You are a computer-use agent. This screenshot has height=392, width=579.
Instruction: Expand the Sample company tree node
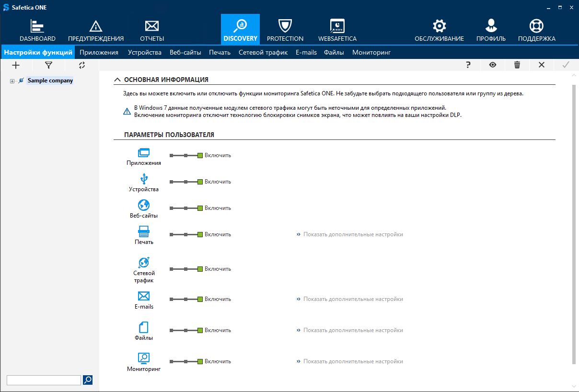click(x=12, y=81)
